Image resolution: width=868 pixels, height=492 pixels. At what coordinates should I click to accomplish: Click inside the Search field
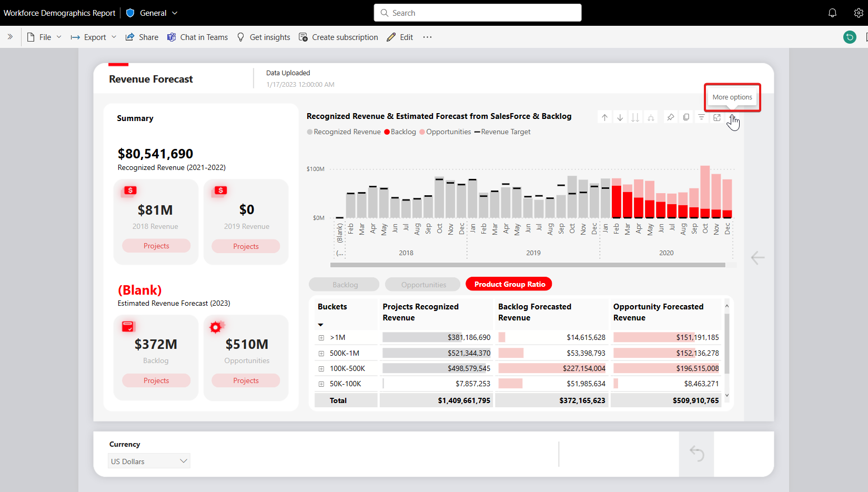tap(477, 13)
